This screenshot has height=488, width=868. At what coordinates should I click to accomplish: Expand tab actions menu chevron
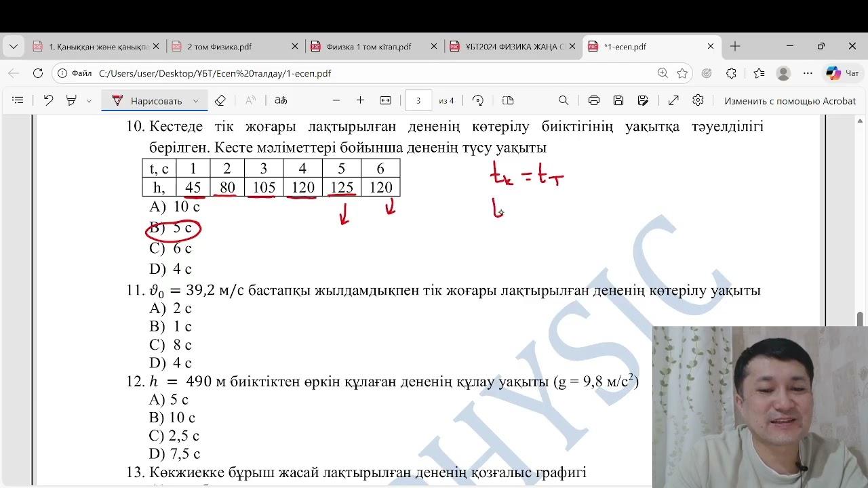[x=14, y=47]
